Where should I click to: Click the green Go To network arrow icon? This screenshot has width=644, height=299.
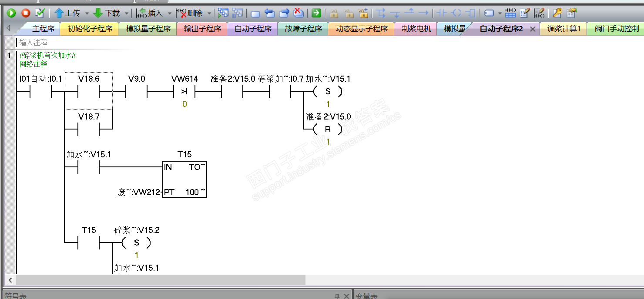[x=316, y=13]
